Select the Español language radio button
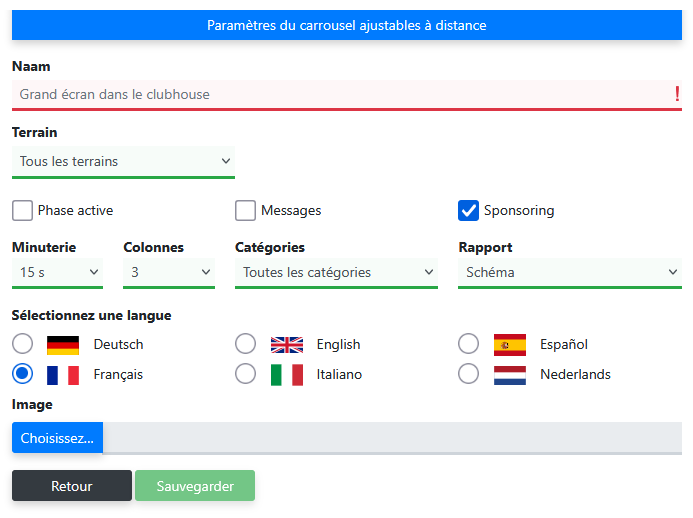The height and width of the screenshot is (518, 693). coord(468,344)
